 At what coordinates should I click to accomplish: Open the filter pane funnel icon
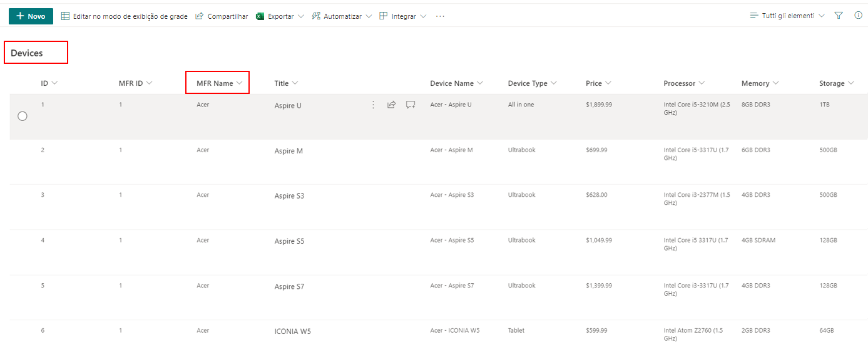click(x=839, y=16)
